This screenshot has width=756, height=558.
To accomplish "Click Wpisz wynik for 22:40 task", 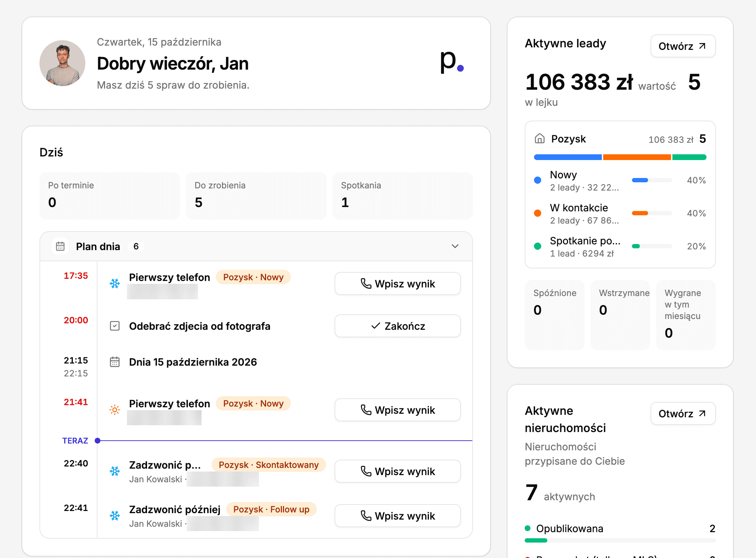I will (398, 471).
